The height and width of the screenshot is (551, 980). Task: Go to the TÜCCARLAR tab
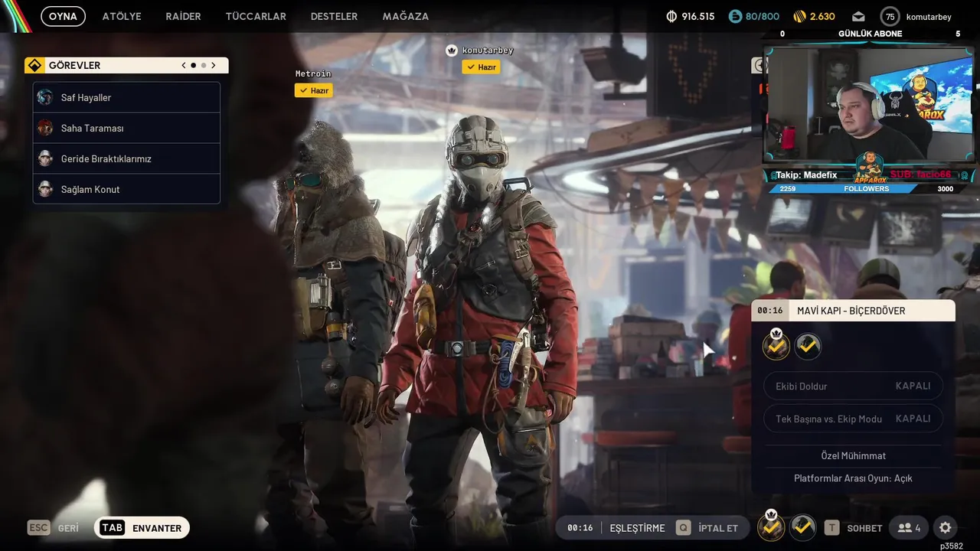[256, 16]
